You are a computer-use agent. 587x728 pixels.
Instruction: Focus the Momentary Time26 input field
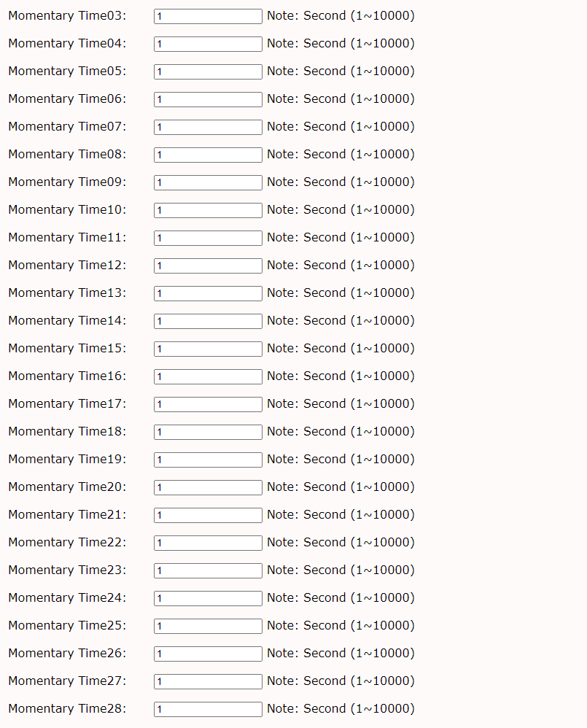[x=208, y=654]
